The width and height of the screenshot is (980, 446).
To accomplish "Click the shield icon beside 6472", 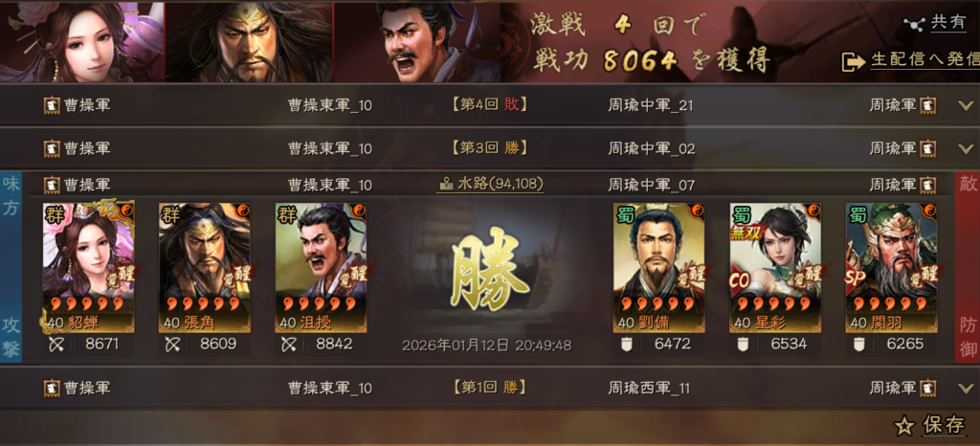I will [627, 344].
